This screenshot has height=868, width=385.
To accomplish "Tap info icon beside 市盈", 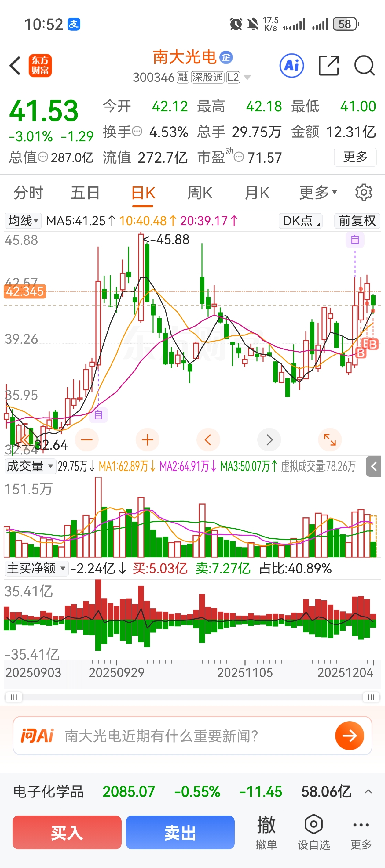I will 239,157.
